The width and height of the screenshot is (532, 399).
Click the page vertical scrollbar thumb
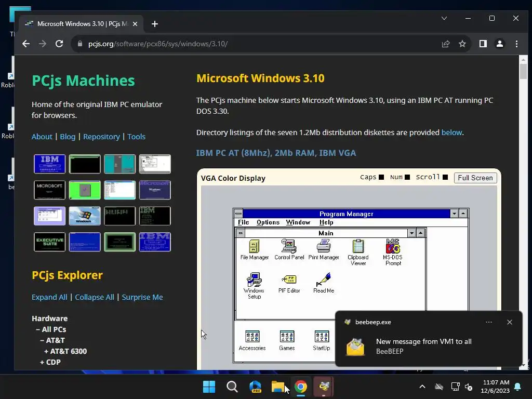(x=523, y=71)
